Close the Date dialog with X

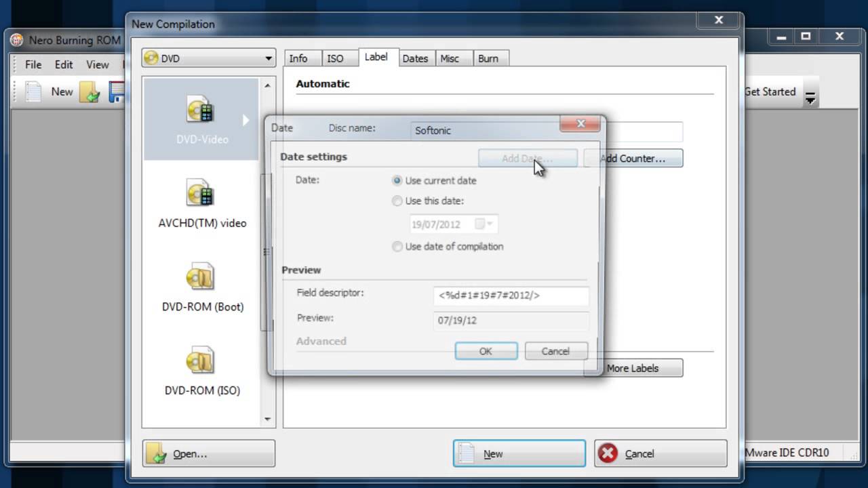click(x=580, y=123)
